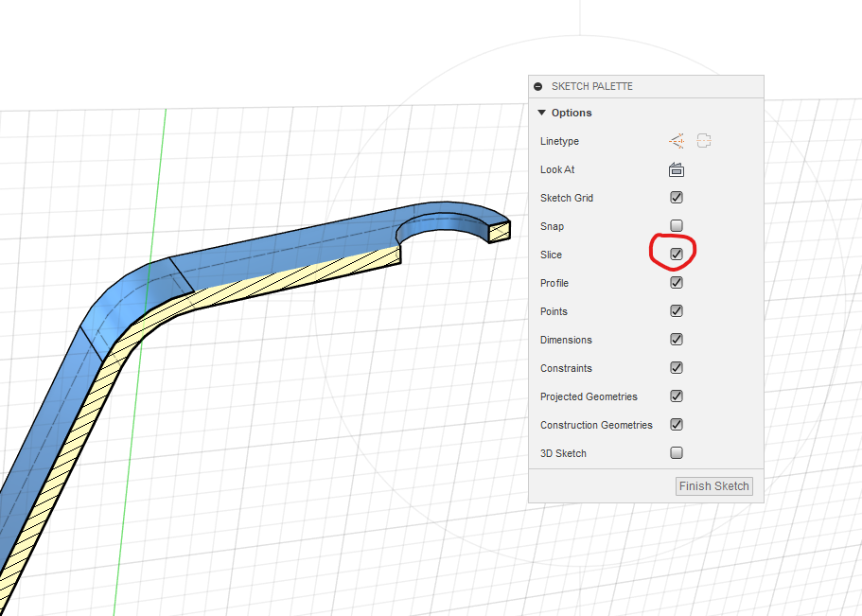Collapse the Options section triangle

541,113
